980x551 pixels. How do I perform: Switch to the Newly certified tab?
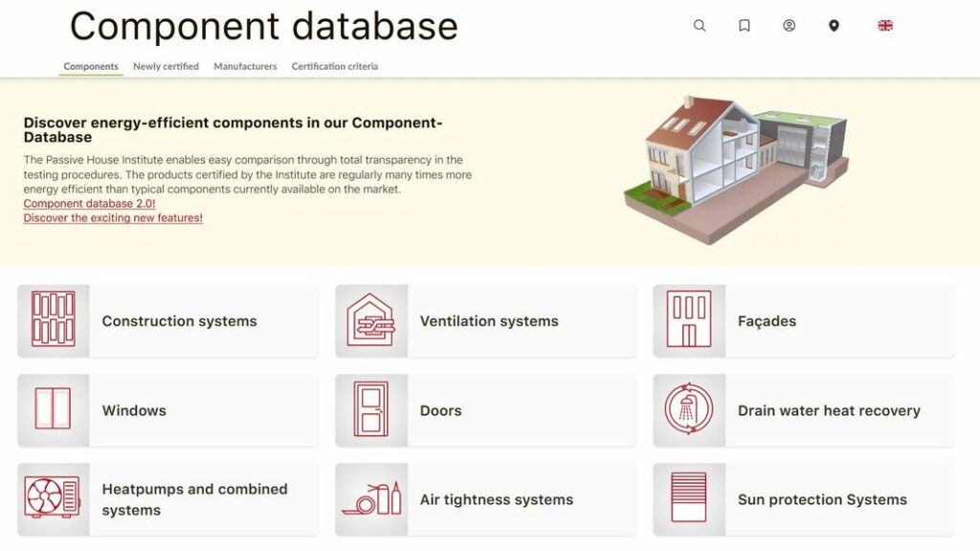click(166, 67)
